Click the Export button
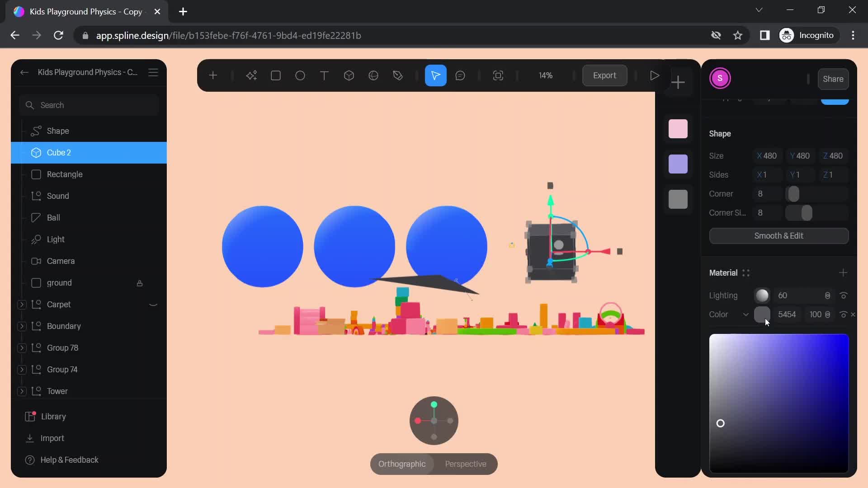This screenshot has width=868, height=488. pos(604,75)
